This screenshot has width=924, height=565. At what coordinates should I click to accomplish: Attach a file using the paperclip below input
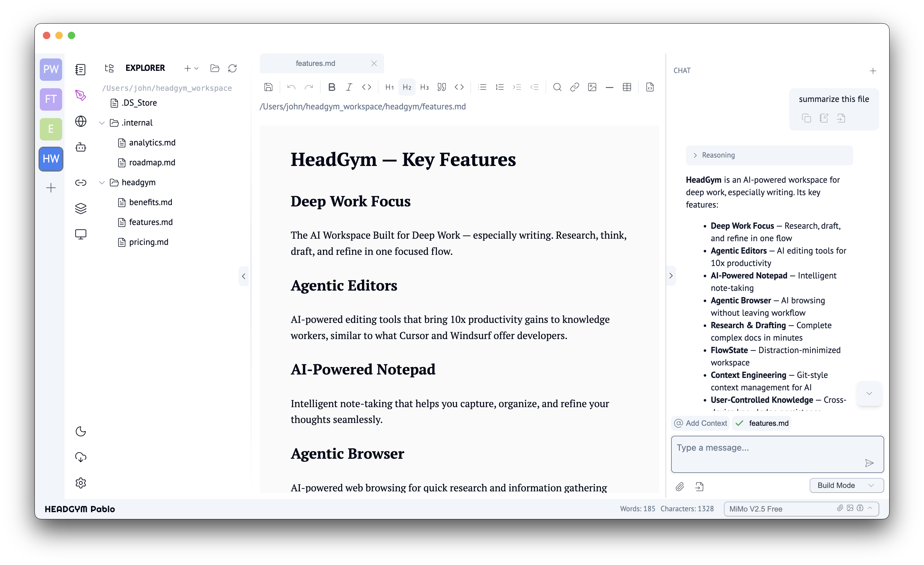click(680, 487)
